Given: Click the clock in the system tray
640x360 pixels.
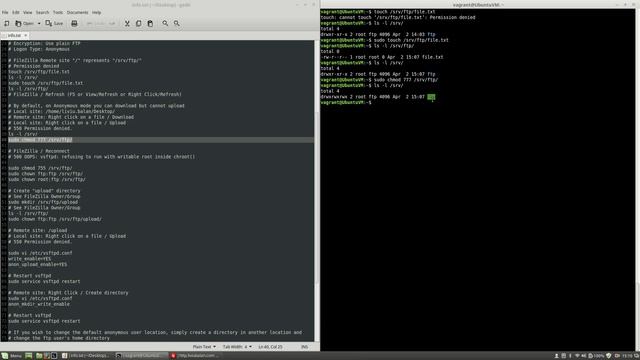Looking at the screenshot, I should [x=627, y=356].
